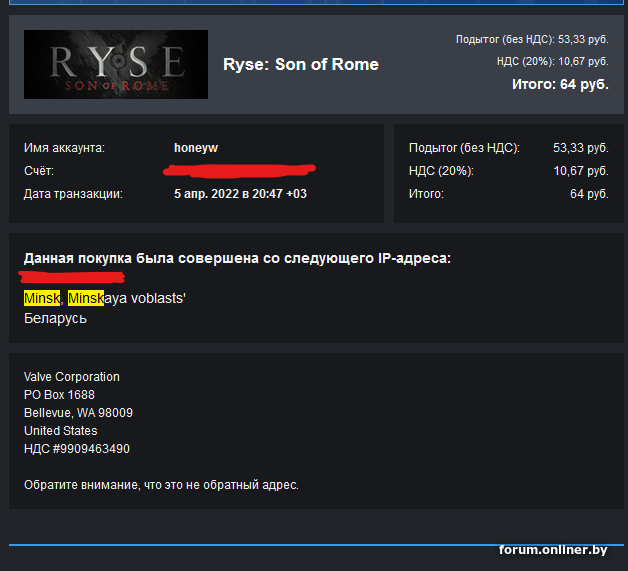Click the bold Итого: 64 руб. total

coord(560,84)
